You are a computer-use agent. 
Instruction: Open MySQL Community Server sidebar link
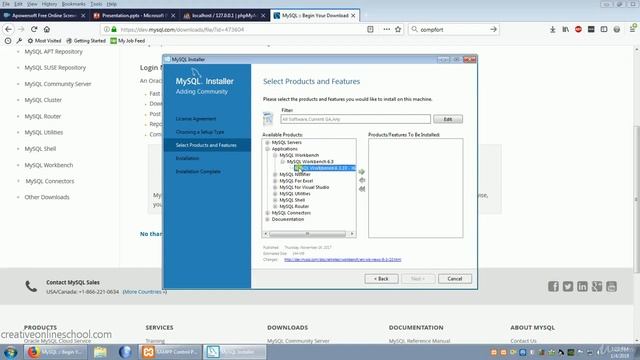click(x=58, y=84)
